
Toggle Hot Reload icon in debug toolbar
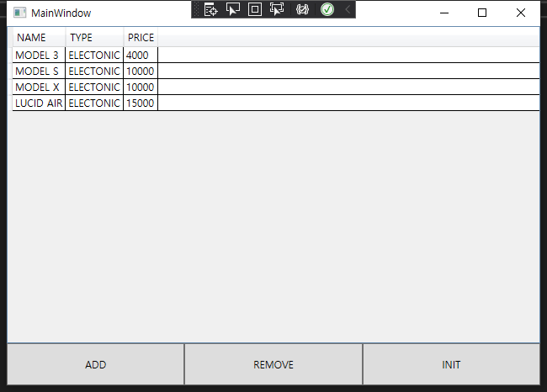[x=302, y=10]
